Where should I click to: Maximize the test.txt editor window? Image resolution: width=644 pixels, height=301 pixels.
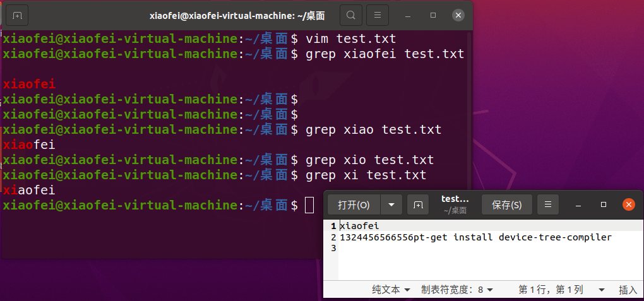(604, 204)
